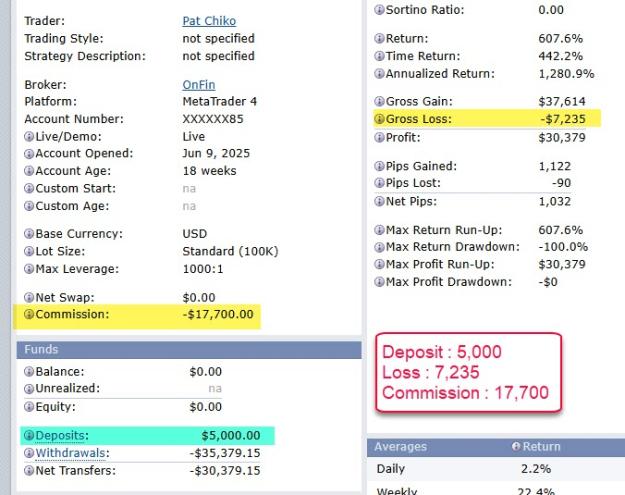The image size is (625, 495).
Task: Click info icon beside Base Currency
Action: [x=29, y=234]
